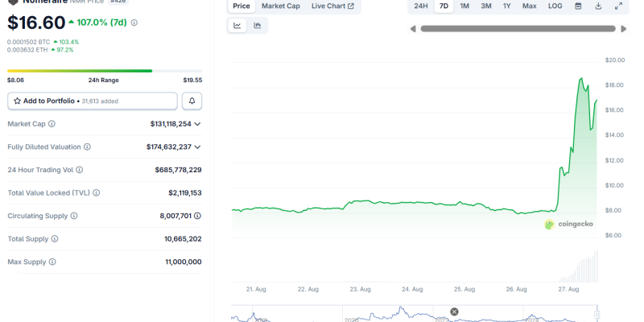Add Numeraire to Portfolio
Screen dimensions: 644x322
93,101
